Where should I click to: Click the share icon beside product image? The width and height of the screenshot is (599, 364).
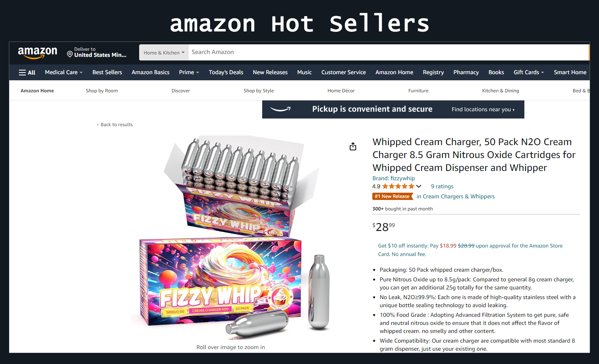pos(353,146)
